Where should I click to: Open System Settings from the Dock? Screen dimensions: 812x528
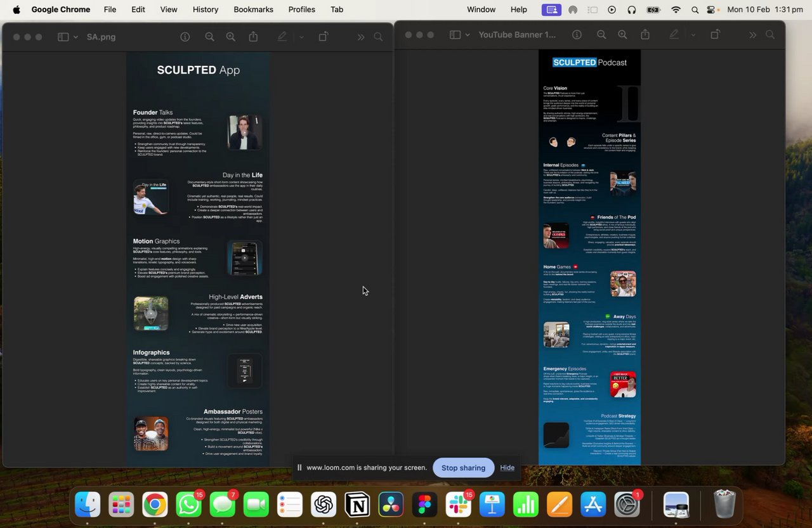(x=627, y=505)
